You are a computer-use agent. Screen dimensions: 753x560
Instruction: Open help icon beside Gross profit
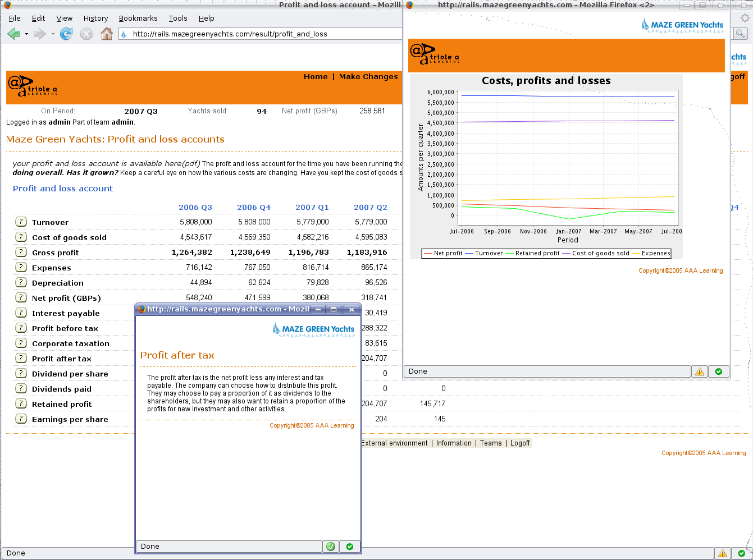tap(21, 252)
